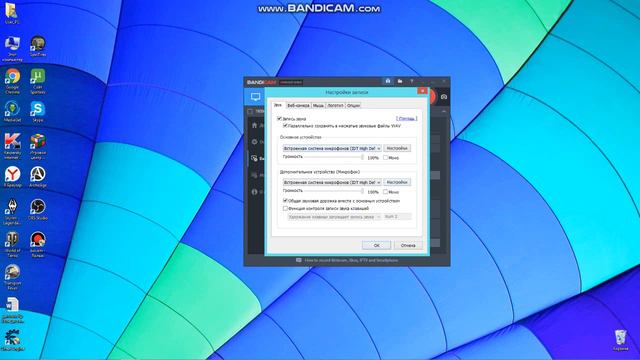Launch World of Tanks from the desktop

pyautogui.click(x=12, y=244)
